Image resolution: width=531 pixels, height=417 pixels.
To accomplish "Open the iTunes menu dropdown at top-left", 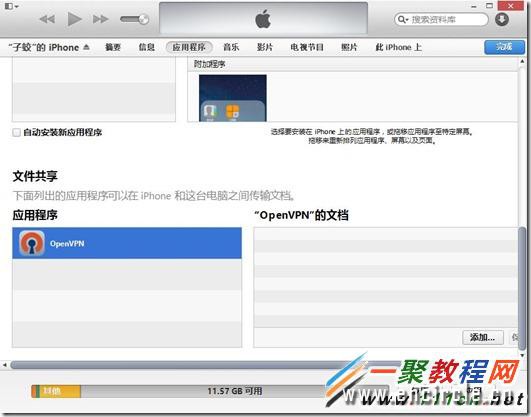I will [12, 6].
